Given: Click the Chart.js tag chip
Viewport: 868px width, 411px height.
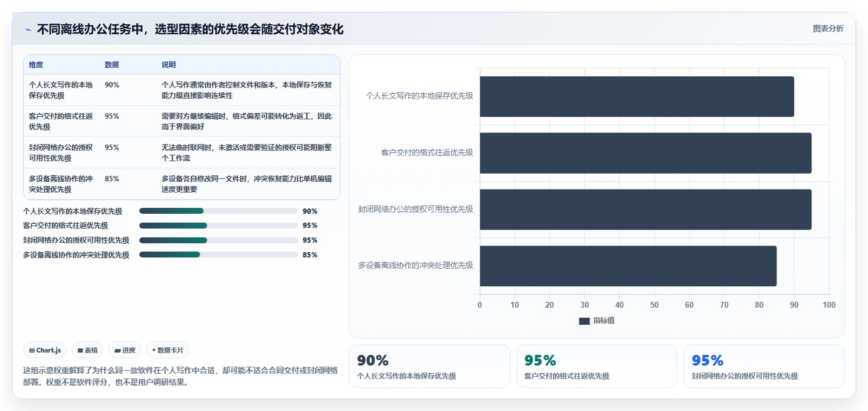Looking at the screenshot, I should tap(45, 350).
